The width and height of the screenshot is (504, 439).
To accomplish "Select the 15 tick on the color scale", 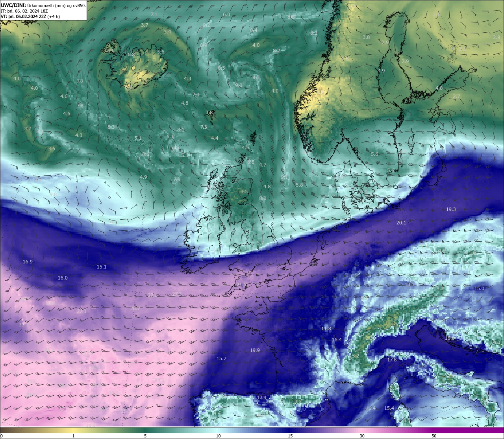I will pyautogui.click(x=290, y=436).
